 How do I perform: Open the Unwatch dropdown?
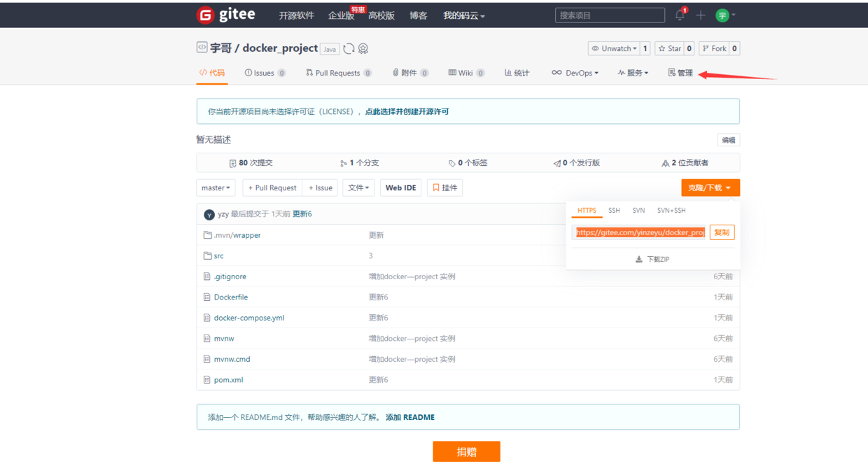coord(614,48)
